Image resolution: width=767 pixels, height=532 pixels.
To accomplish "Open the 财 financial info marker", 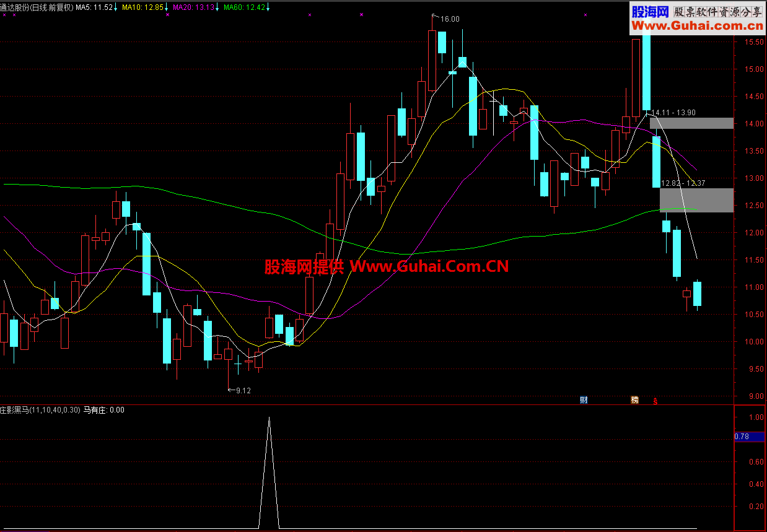I will point(584,399).
